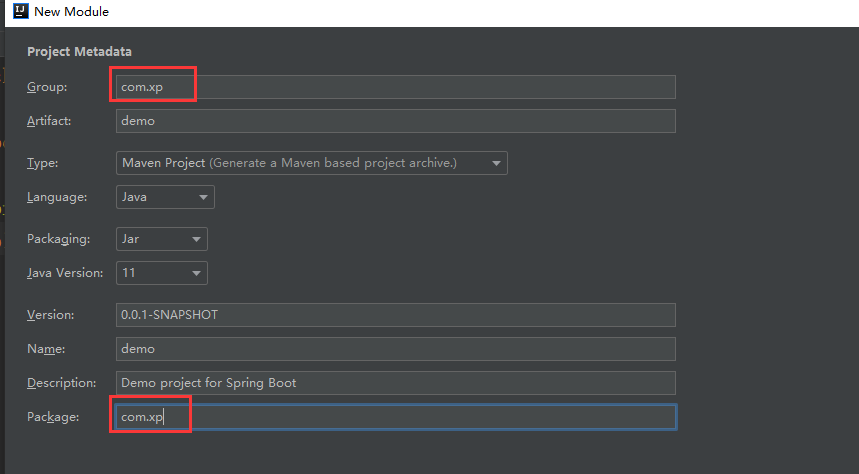Click the IntelliJ IDEA logo in title bar

tap(20, 11)
